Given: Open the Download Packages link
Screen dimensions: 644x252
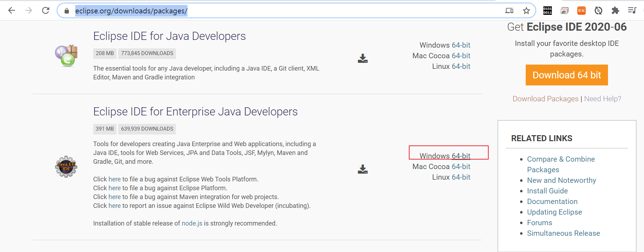Looking at the screenshot, I should [545, 99].
